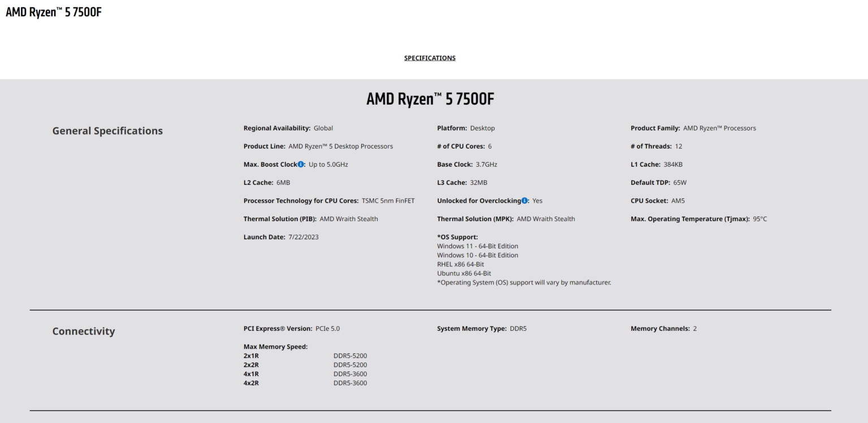
Task: Select the Connectivity section heading
Action: click(84, 331)
